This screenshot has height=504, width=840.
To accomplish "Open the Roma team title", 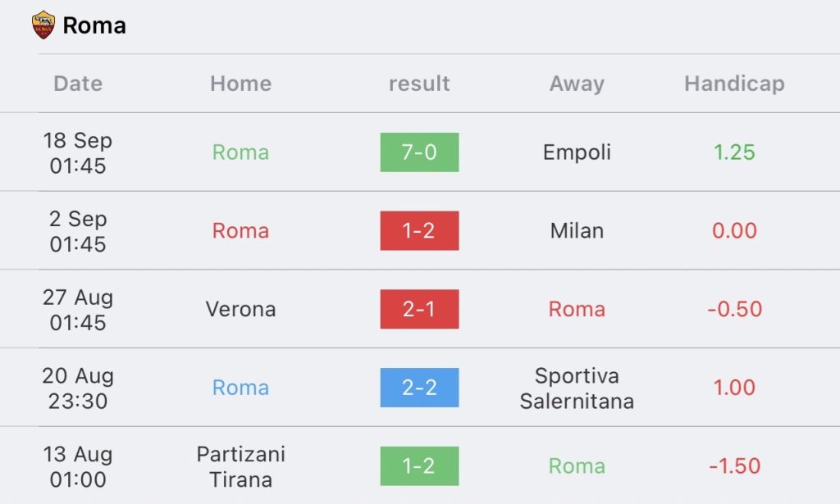I will tap(94, 25).
